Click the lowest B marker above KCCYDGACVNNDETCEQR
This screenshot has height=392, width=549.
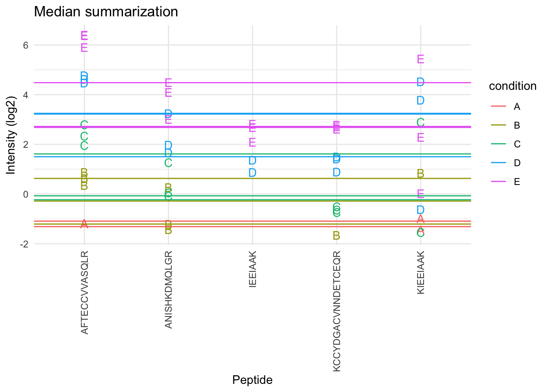[337, 236]
